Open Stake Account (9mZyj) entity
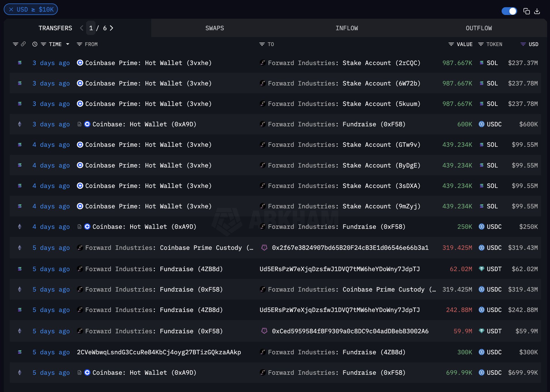The width and height of the screenshot is (550, 392). pyautogui.click(x=382, y=206)
